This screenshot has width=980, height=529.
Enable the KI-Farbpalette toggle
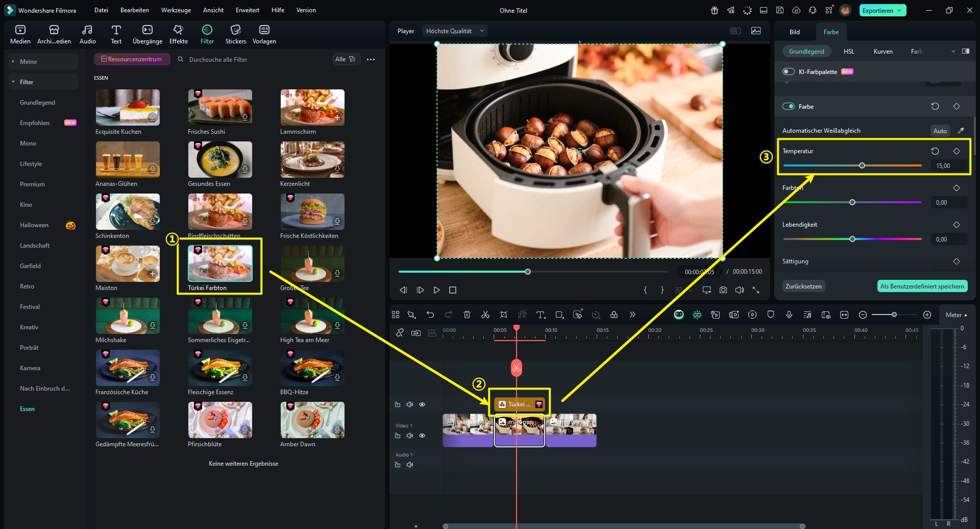[x=789, y=71]
